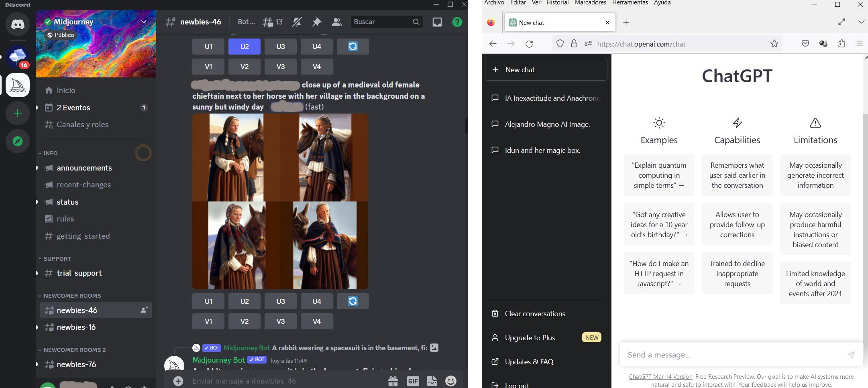The height and width of the screenshot is (388, 868).
Task: Open Herramientas menu in Firefox
Action: (x=630, y=3)
